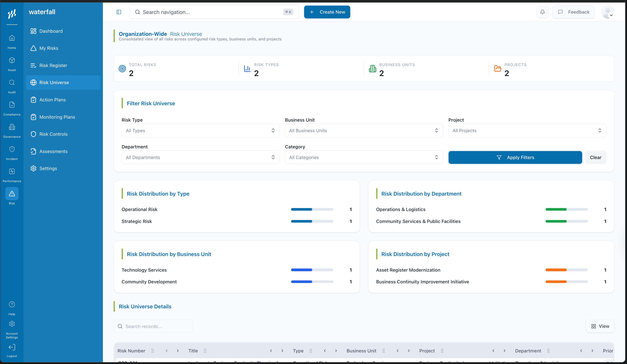The height and width of the screenshot is (364, 627).
Task: Open the Help icon
Action: tap(12, 304)
